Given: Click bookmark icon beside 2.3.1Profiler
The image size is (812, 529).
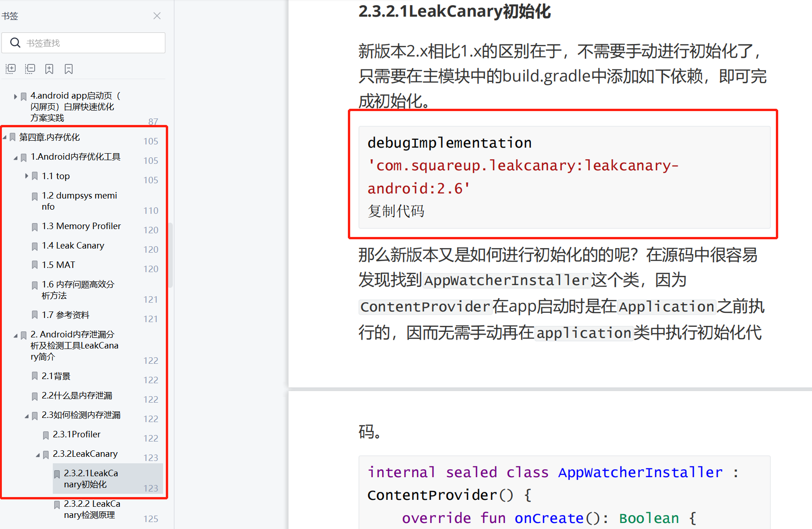Looking at the screenshot, I should [46, 435].
